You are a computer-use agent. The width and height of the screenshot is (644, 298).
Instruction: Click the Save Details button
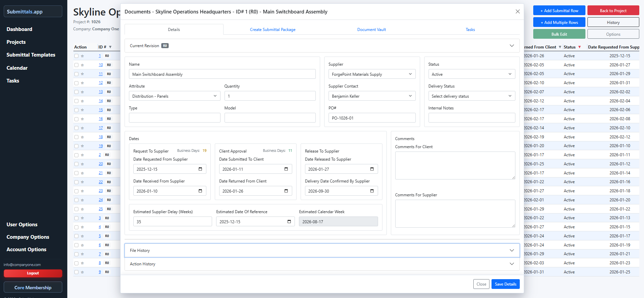click(x=505, y=284)
